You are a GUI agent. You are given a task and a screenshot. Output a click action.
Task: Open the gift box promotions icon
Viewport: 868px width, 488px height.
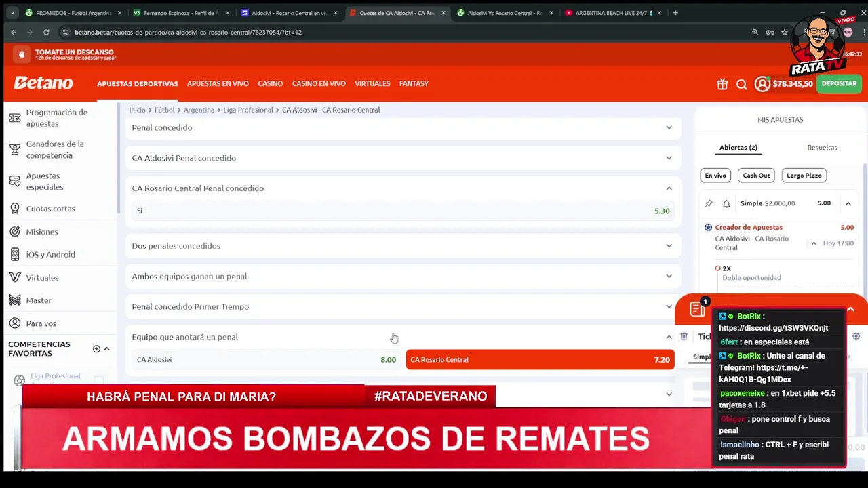point(722,84)
